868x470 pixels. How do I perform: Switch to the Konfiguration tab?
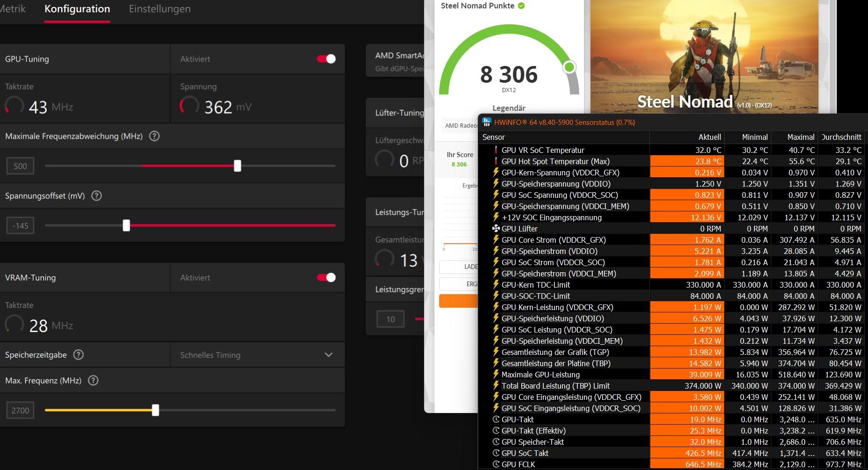pyautogui.click(x=77, y=9)
